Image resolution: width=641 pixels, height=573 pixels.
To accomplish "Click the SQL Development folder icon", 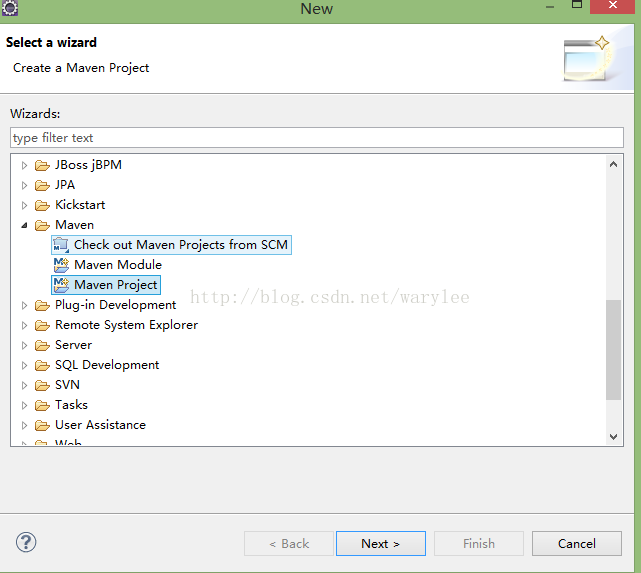I will (x=42, y=365).
